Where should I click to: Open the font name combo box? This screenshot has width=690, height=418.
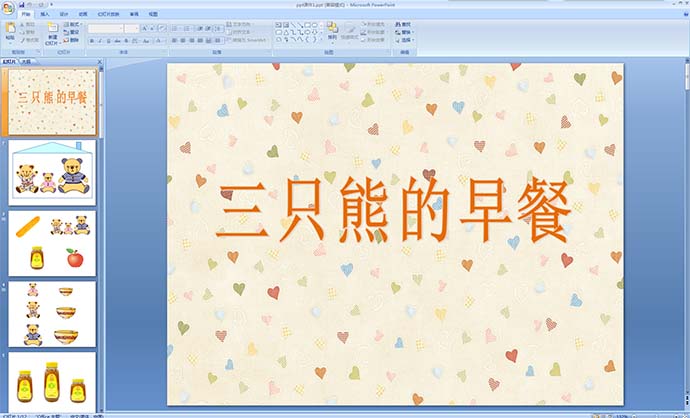[x=106, y=29]
